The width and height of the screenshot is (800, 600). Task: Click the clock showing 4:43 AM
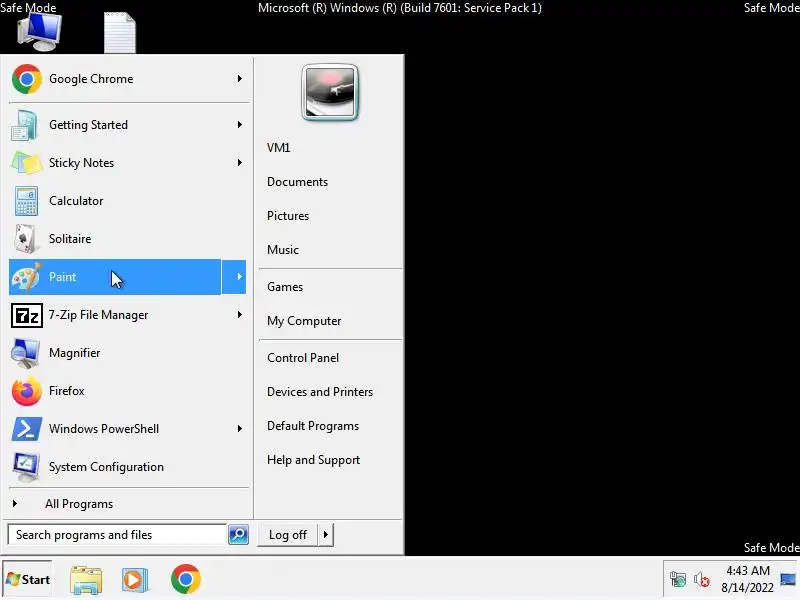click(x=747, y=570)
